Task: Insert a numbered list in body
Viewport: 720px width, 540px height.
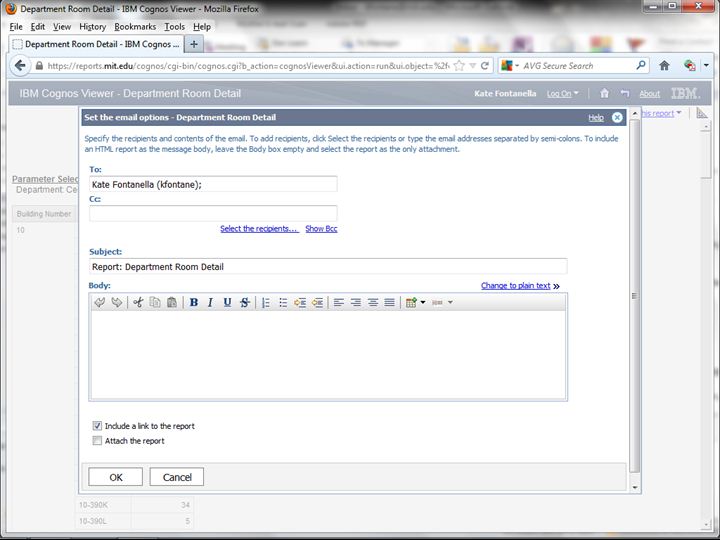Action: click(x=266, y=302)
